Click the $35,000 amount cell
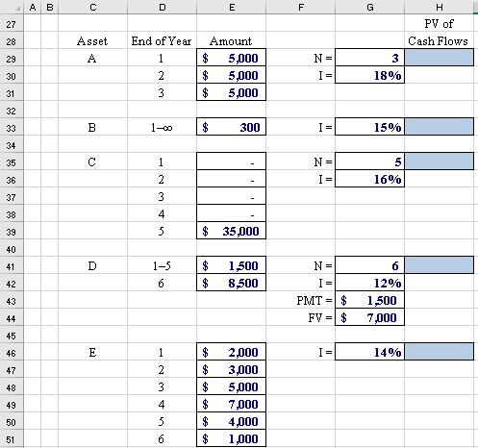 tap(232, 231)
